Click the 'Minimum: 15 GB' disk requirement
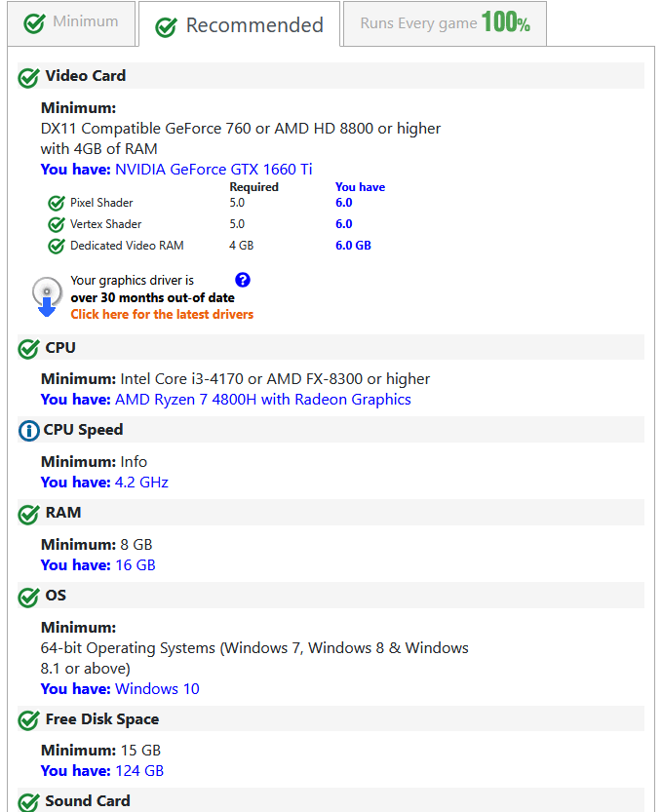Viewport: 662px width, 812px height. tap(101, 750)
